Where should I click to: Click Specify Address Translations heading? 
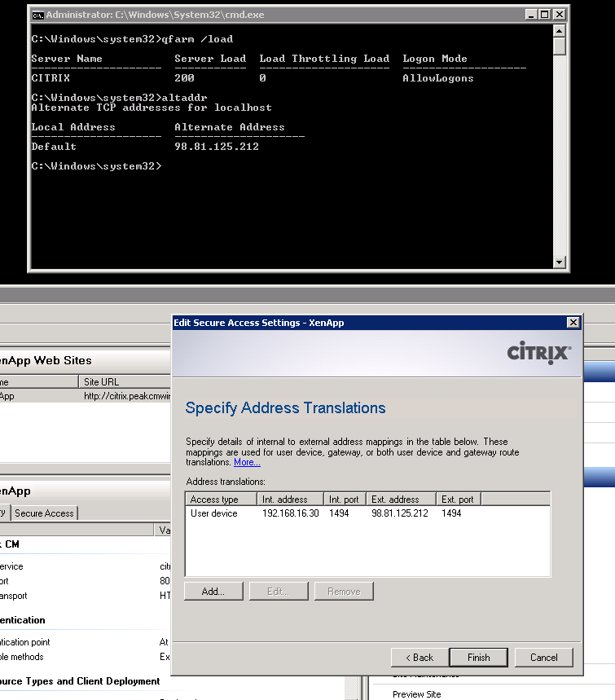286,408
